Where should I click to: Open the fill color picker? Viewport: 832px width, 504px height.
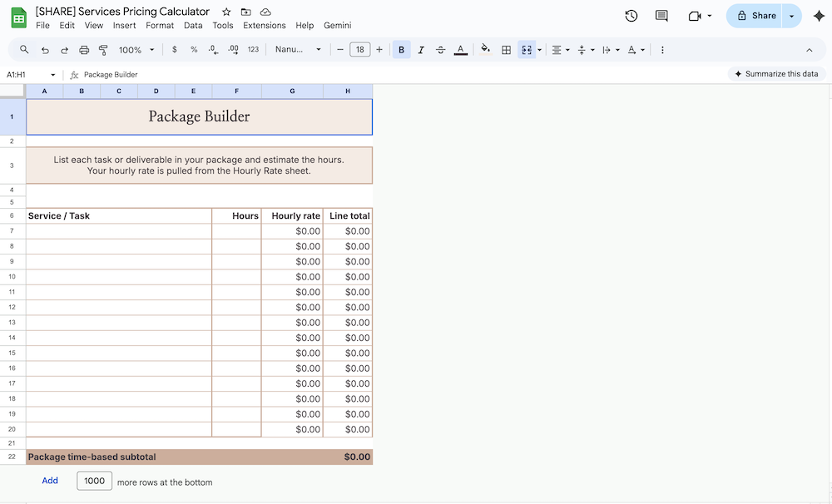coord(485,50)
